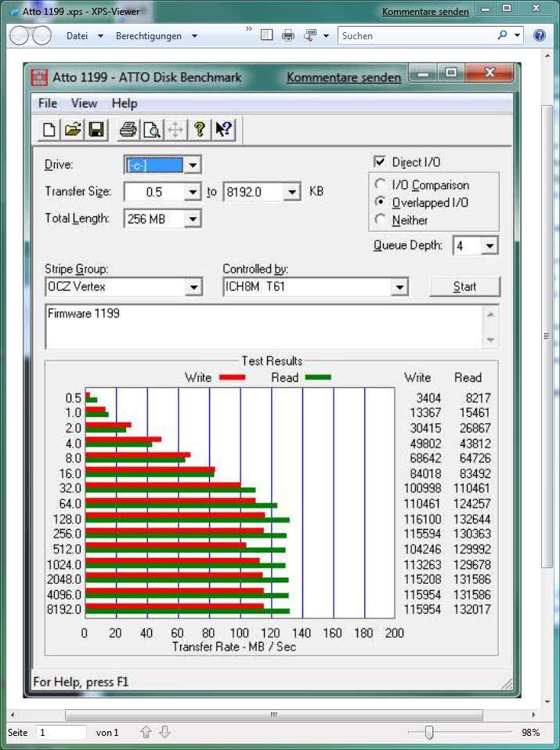560x750 pixels.
Task: Expand Controlled by ICH8M T61 dropdown
Action: click(x=399, y=288)
